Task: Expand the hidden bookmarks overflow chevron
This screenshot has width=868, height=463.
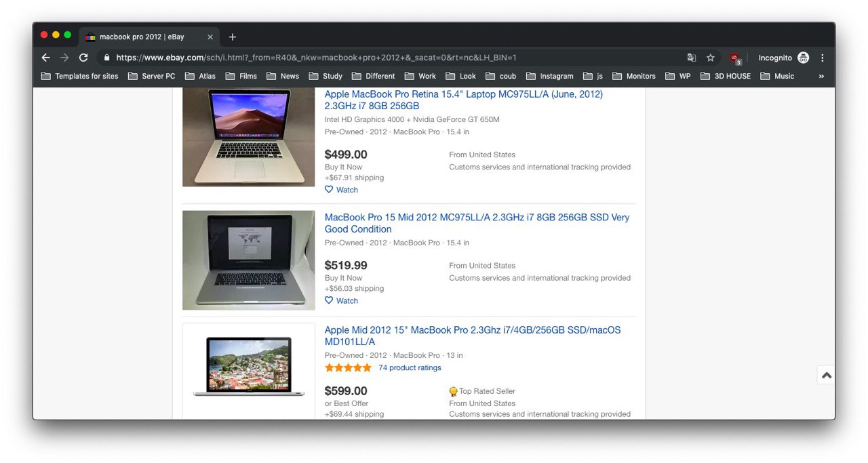Action: point(821,76)
